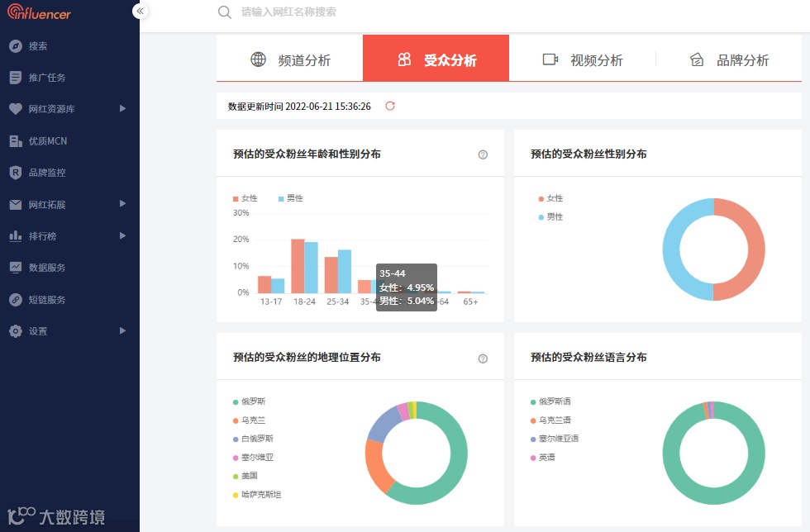Click the audience icon on 受众分析
Viewport: 810px width, 532px height.
[x=404, y=59]
